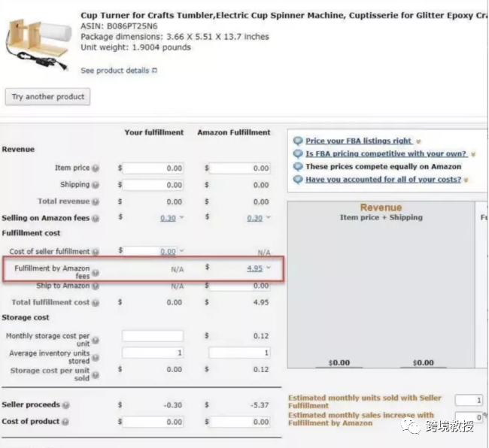Click the Fulfillment by Amazon fees help icon

point(96,273)
